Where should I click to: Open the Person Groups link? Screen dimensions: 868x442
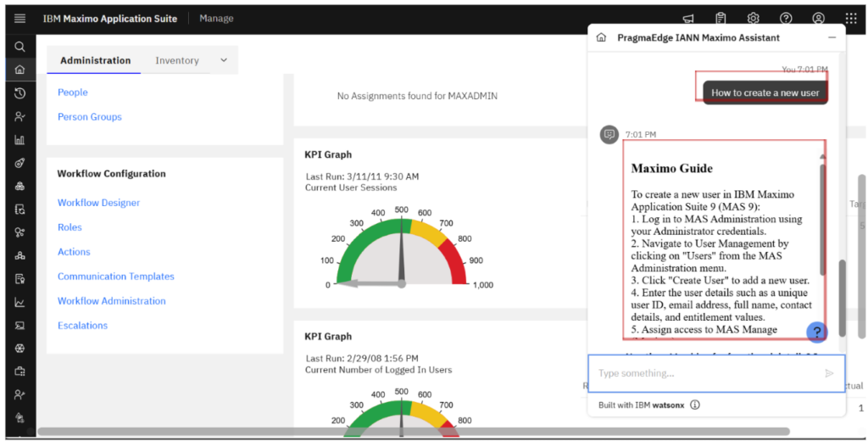pyautogui.click(x=90, y=117)
